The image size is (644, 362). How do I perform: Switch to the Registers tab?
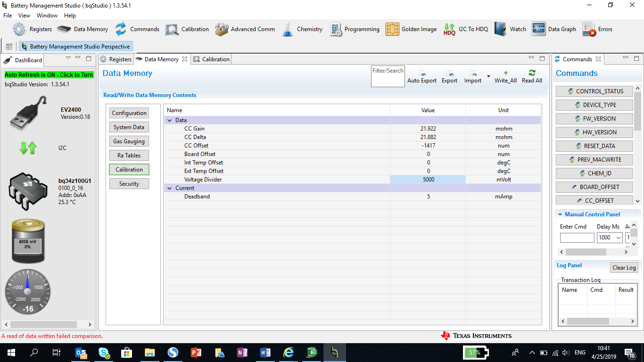tap(116, 59)
